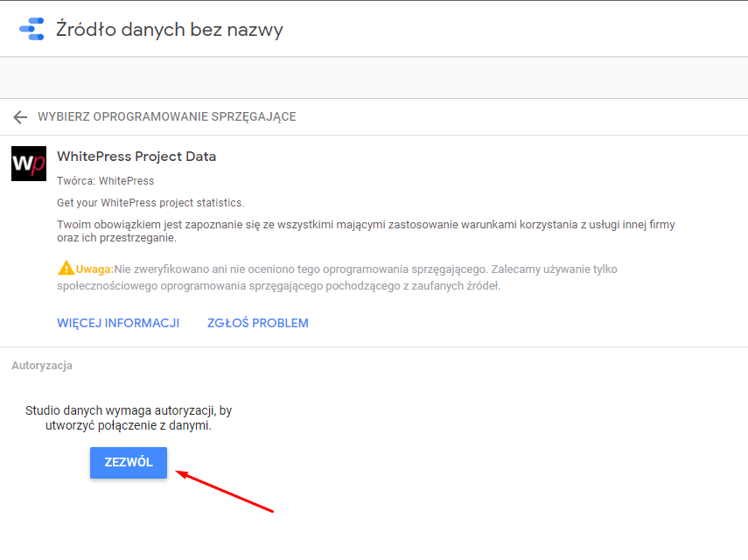Image resolution: width=748 pixels, height=560 pixels.
Task: Click 'Get your WhitePress project statistics.' description
Action: [x=150, y=203]
